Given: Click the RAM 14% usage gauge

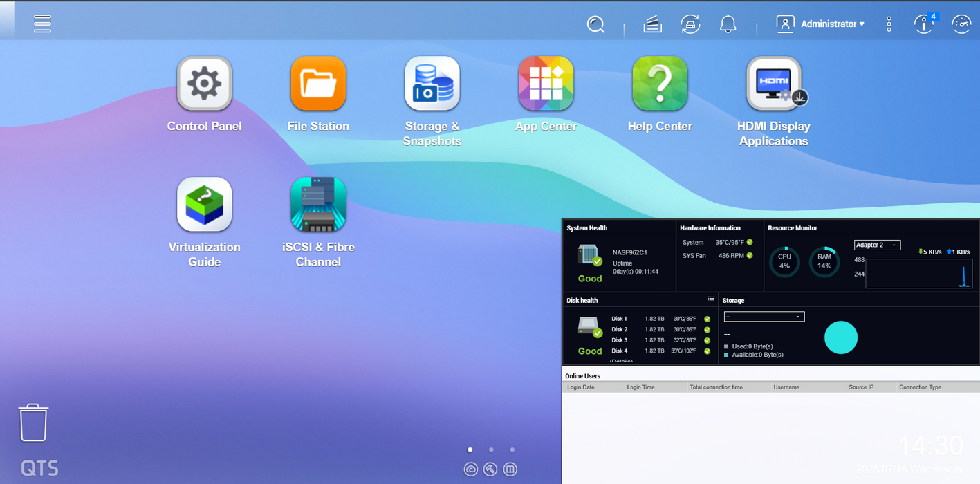Looking at the screenshot, I should 824,262.
